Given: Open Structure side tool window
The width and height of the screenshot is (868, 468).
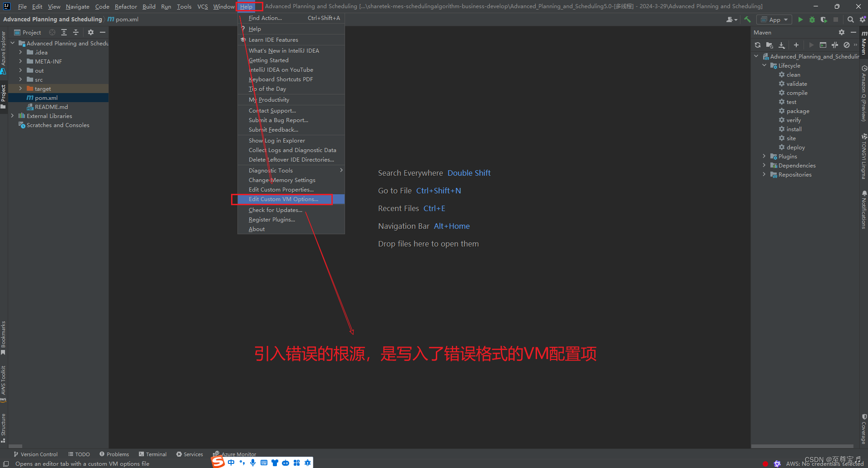Looking at the screenshot, I should point(3,428).
